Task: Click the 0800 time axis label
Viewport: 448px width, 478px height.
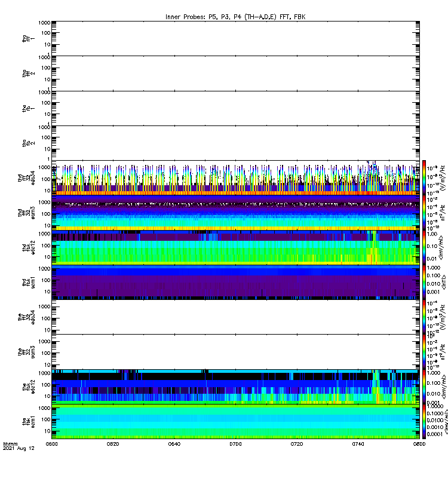Action: pyautogui.click(x=419, y=444)
